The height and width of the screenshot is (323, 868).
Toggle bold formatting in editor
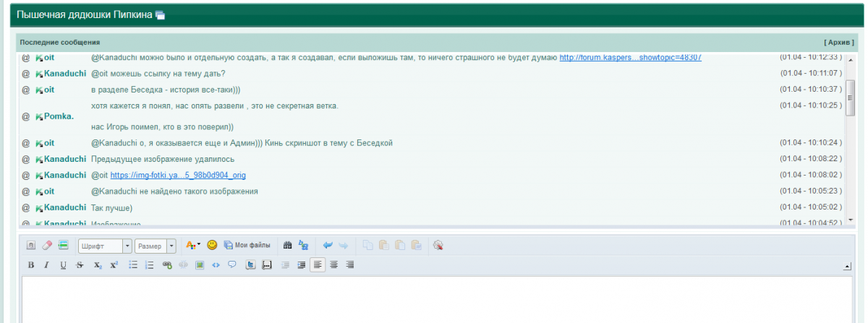[31, 265]
